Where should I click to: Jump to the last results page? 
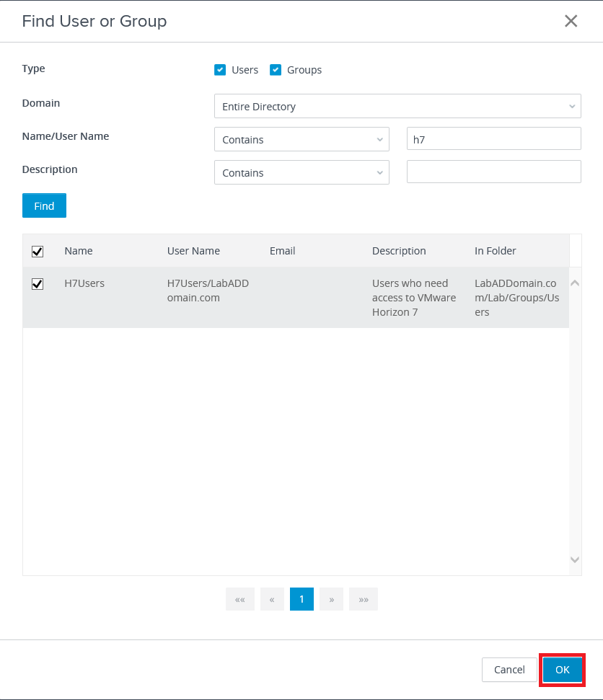pyautogui.click(x=364, y=599)
